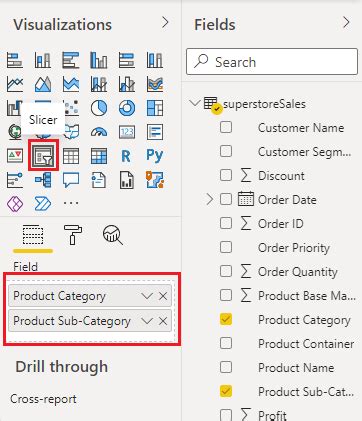Select the Donut chart visualization

(x=127, y=108)
